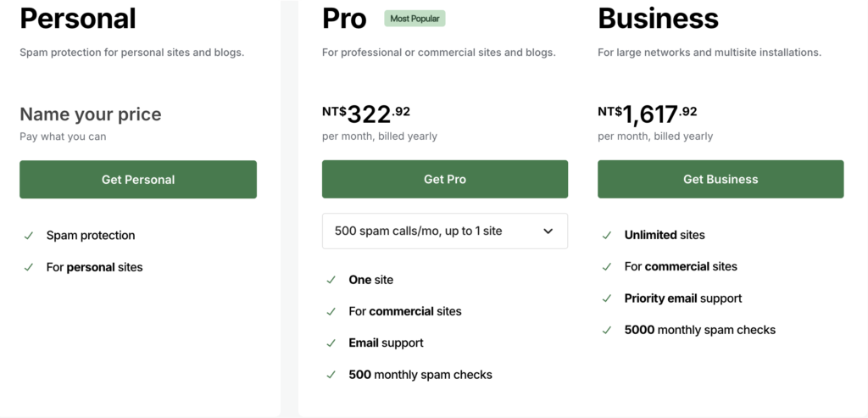Click checkmark beside 5000 monthly spam checks

coord(607,330)
